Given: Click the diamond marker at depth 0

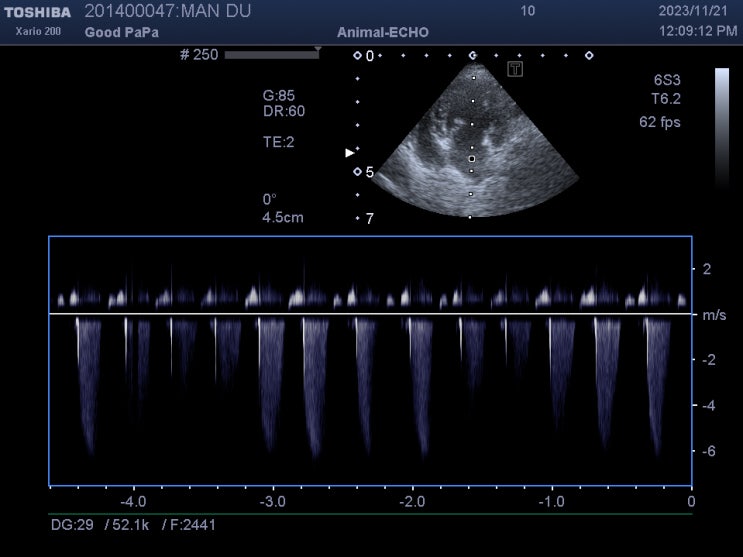Looking at the screenshot, I should (x=357, y=56).
